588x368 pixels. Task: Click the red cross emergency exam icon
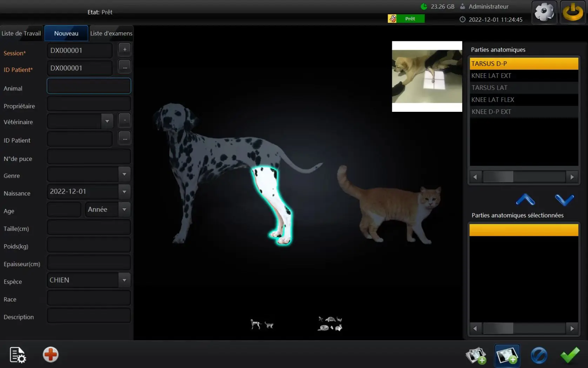tap(51, 355)
